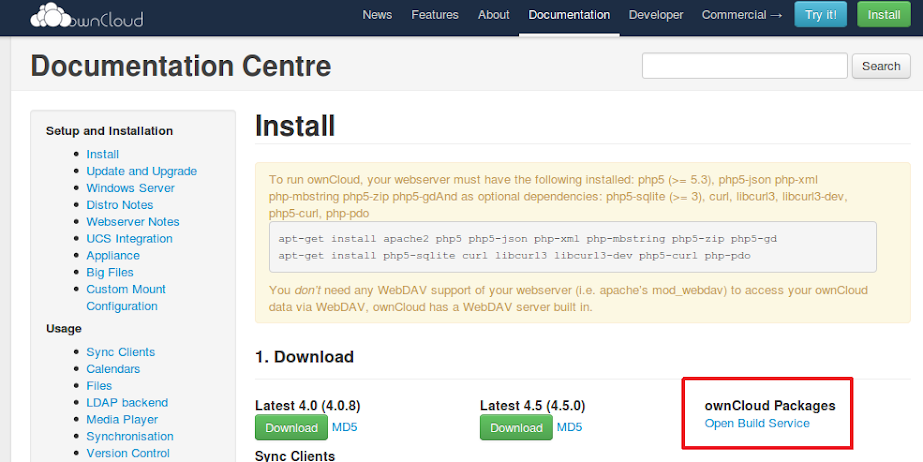Click the ownCloud Packages heading

pyautogui.click(x=770, y=406)
